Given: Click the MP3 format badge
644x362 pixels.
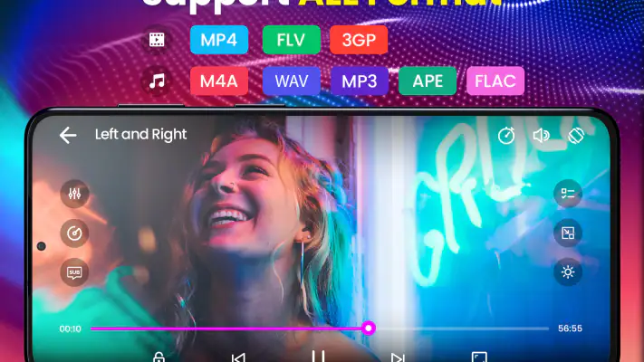Looking at the screenshot, I should coord(360,81).
